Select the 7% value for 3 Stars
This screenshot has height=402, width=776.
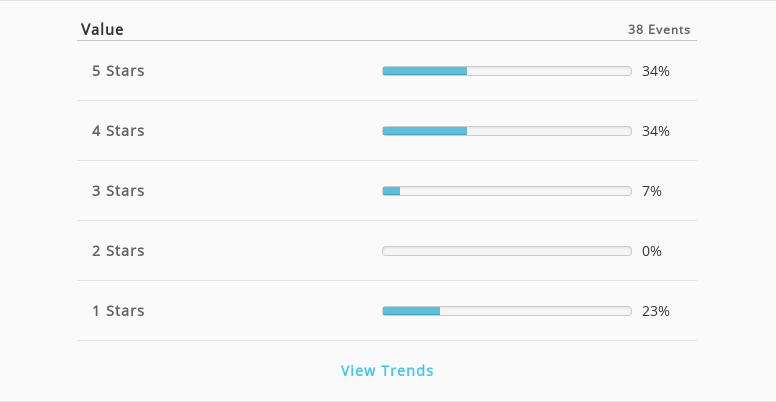652,191
